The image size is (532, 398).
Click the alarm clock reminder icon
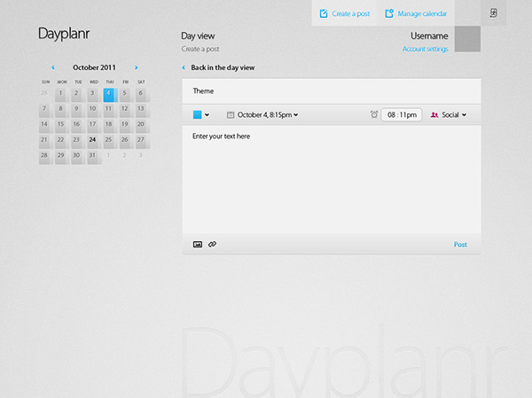click(374, 114)
